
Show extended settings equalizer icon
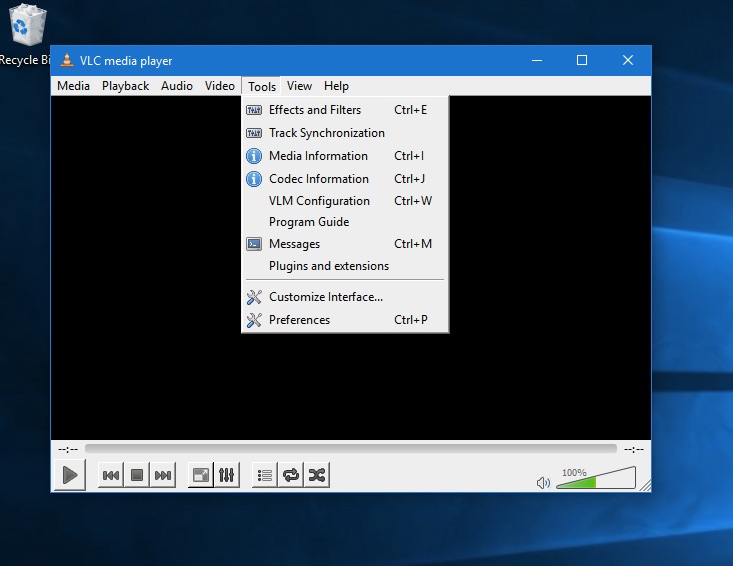[x=227, y=475]
